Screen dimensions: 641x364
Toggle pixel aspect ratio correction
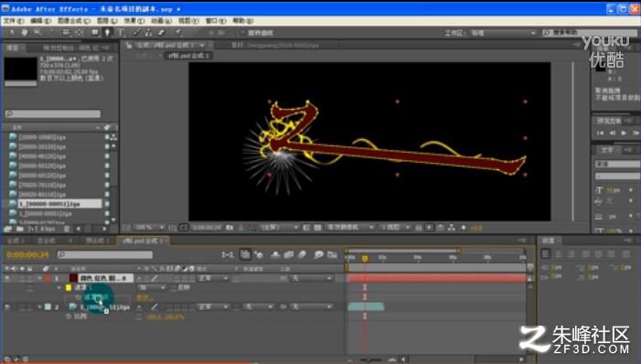418,228
